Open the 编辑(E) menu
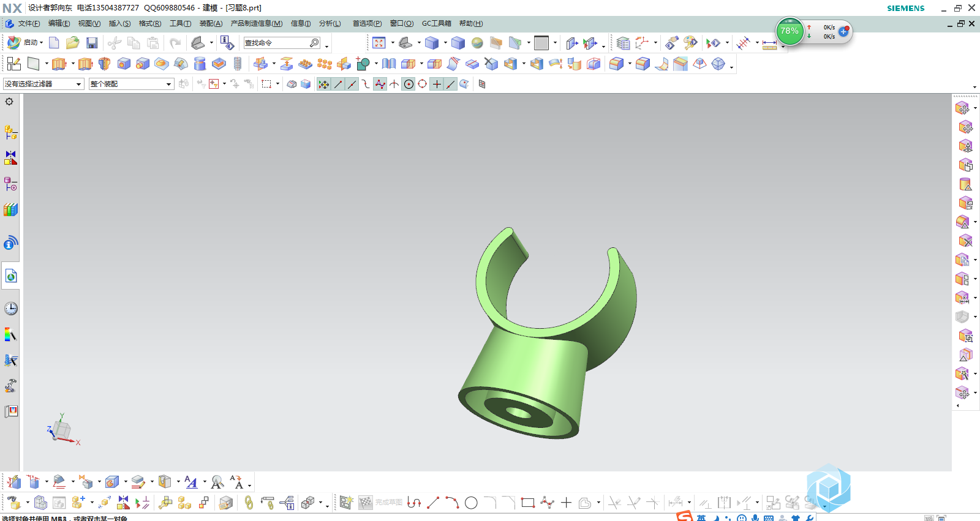 (x=59, y=23)
